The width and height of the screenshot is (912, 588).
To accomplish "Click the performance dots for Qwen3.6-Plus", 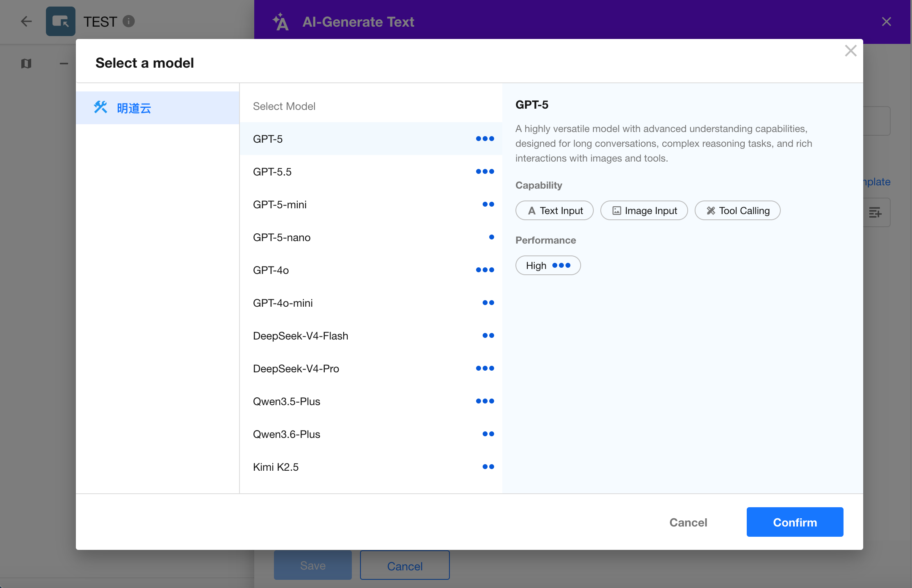I will 488,434.
